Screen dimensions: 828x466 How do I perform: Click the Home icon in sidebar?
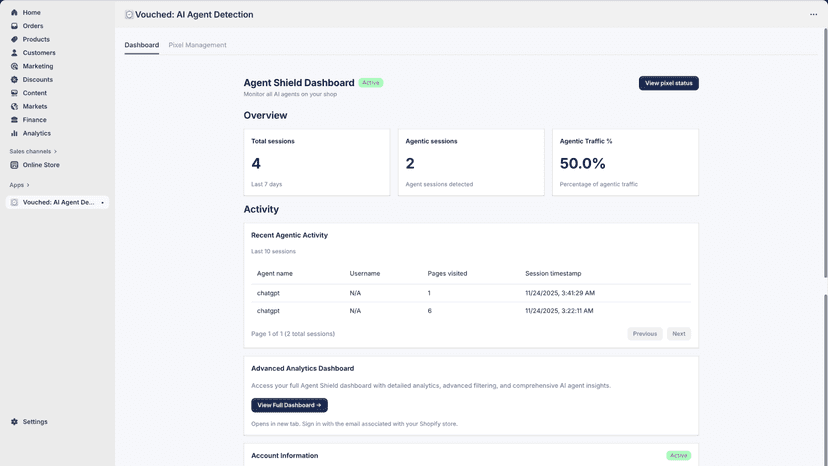click(x=14, y=12)
